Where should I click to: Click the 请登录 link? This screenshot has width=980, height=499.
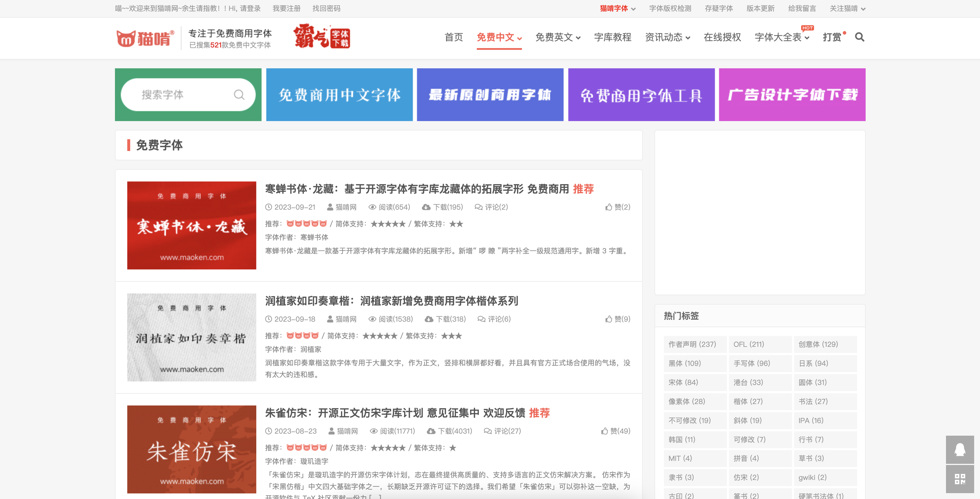tap(250, 9)
